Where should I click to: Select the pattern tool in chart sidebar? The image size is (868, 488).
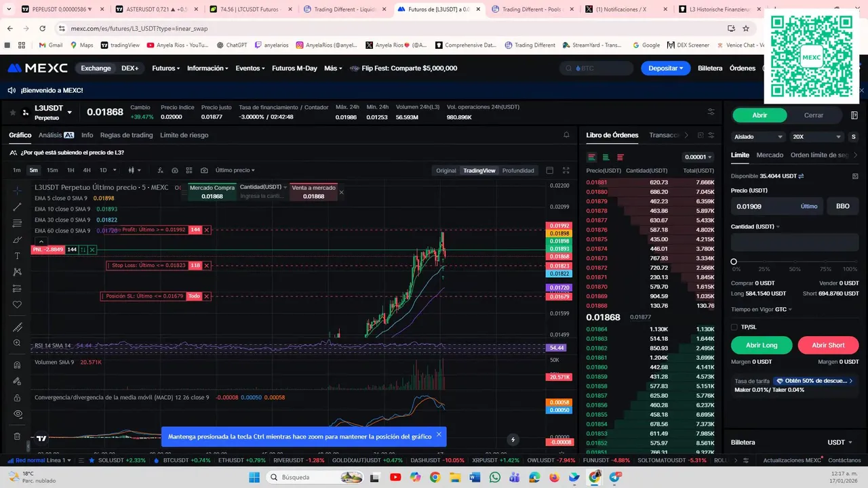[18, 272]
